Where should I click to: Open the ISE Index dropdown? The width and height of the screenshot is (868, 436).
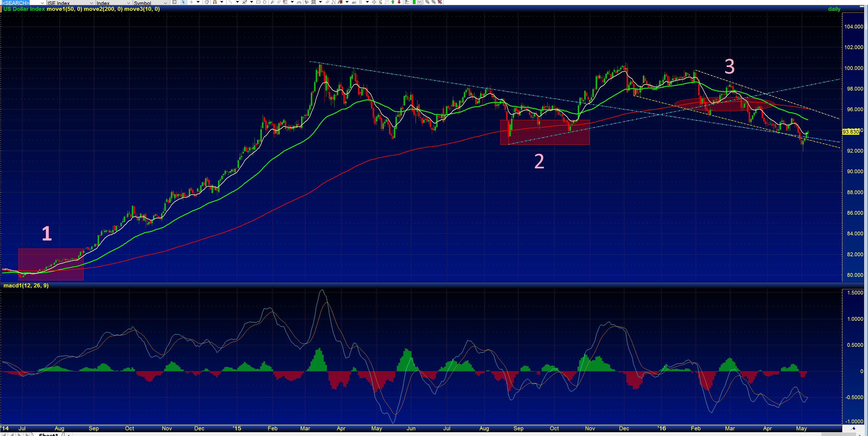click(x=91, y=2)
